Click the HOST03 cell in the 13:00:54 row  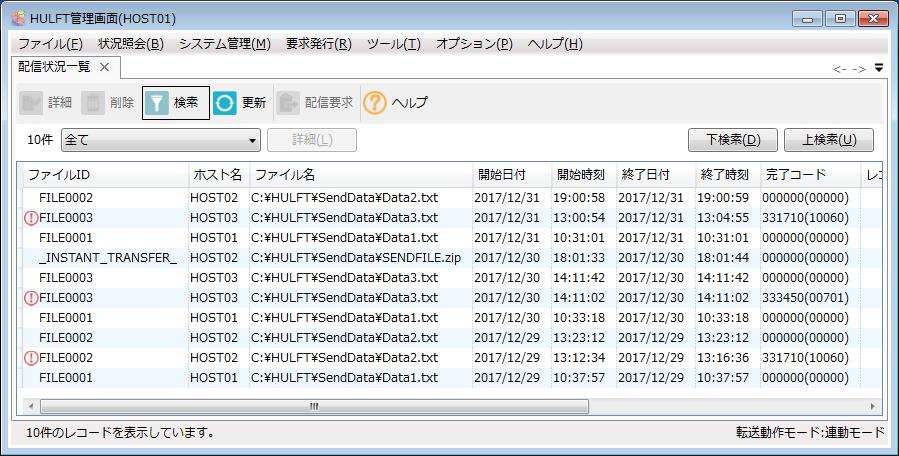214,218
